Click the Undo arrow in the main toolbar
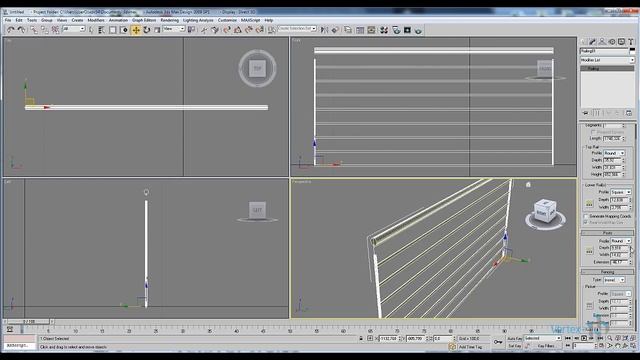This screenshot has width=640, height=360. 10,30
